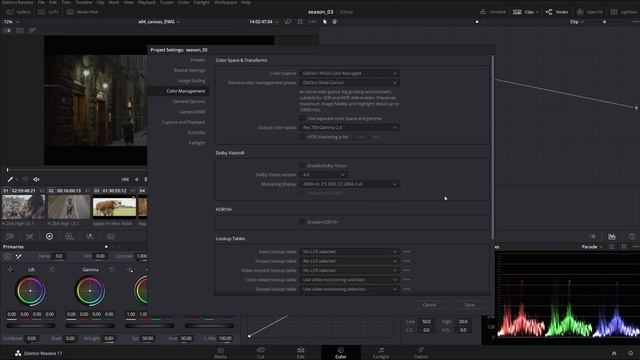Enable Dolby Vision checkbox
Image resolution: width=640 pixels, height=360 pixels.
(x=302, y=166)
